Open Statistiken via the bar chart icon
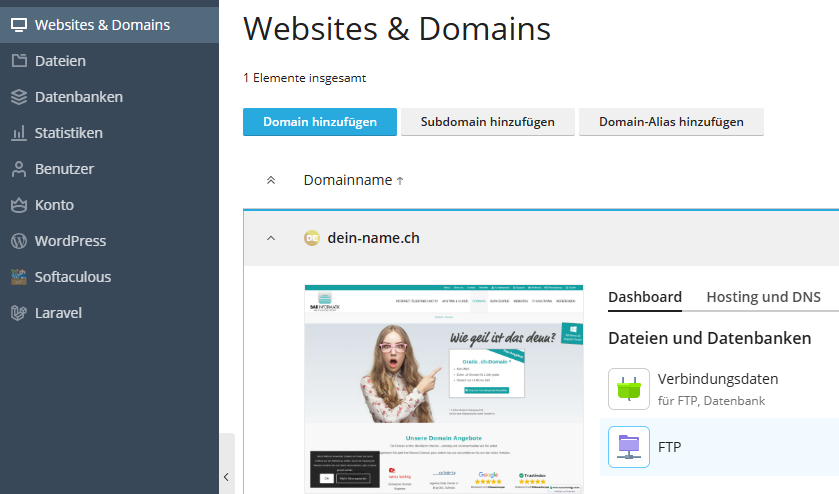Screen dimensions: 839x494 [18, 133]
